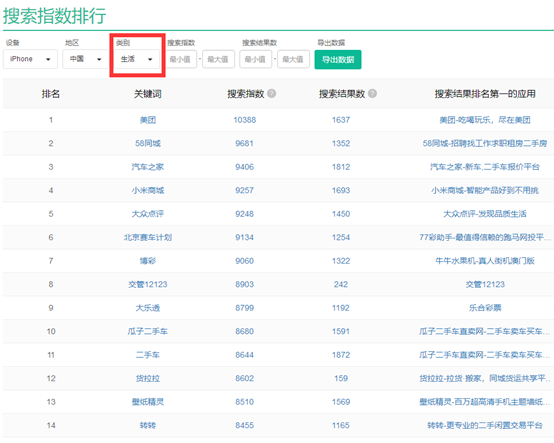Open the keyword link 汽车之家
Viewport: 554px width, 443px height.
click(148, 167)
